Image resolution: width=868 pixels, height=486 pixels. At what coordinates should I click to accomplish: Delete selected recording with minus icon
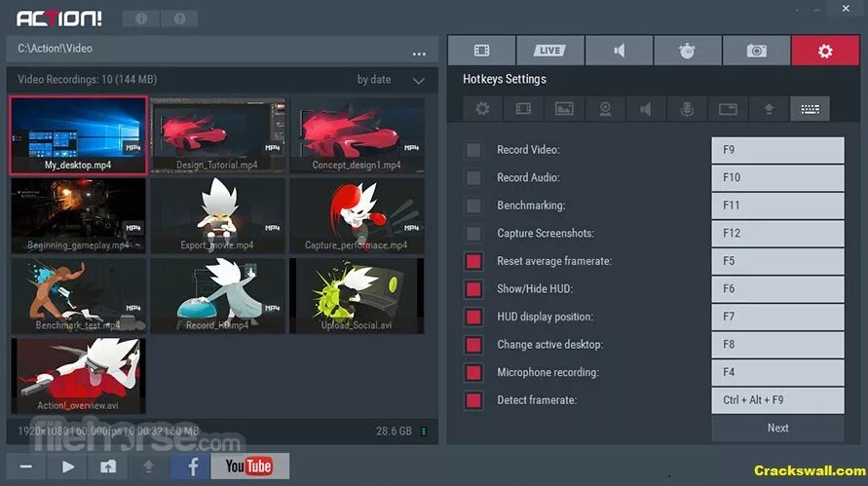point(25,467)
